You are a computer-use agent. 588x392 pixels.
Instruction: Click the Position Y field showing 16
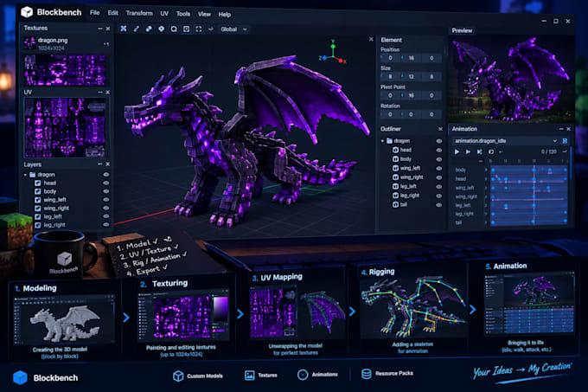412,58
